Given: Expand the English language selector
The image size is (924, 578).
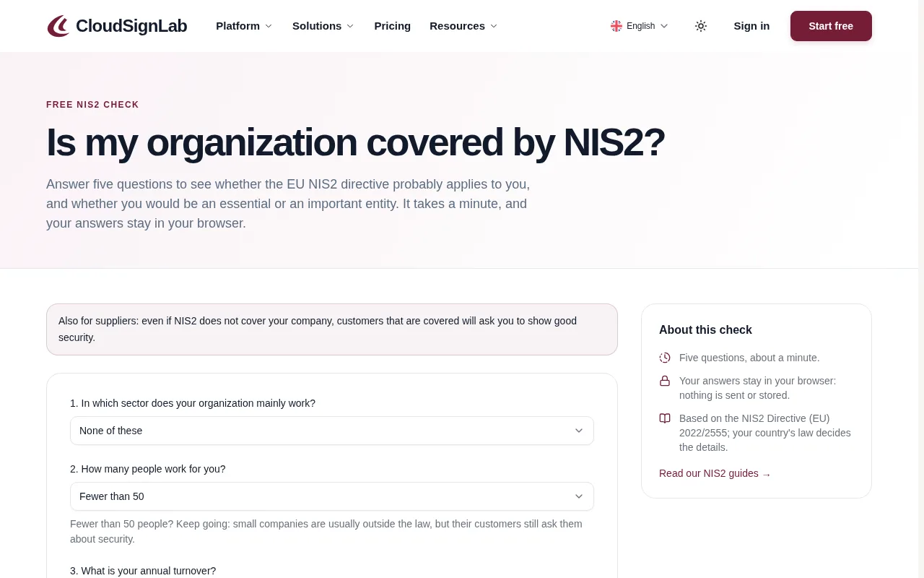Looking at the screenshot, I should [x=640, y=26].
